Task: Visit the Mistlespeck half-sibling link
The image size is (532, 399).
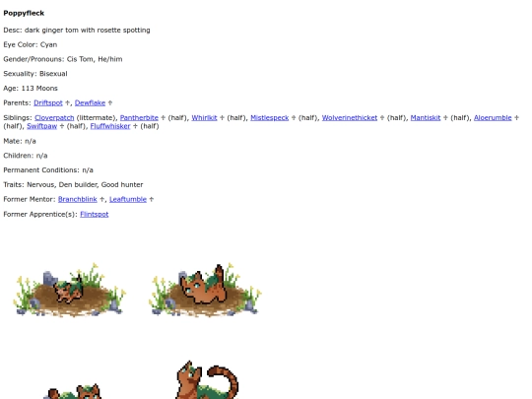Action: pyautogui.click(x=269, y=118)
